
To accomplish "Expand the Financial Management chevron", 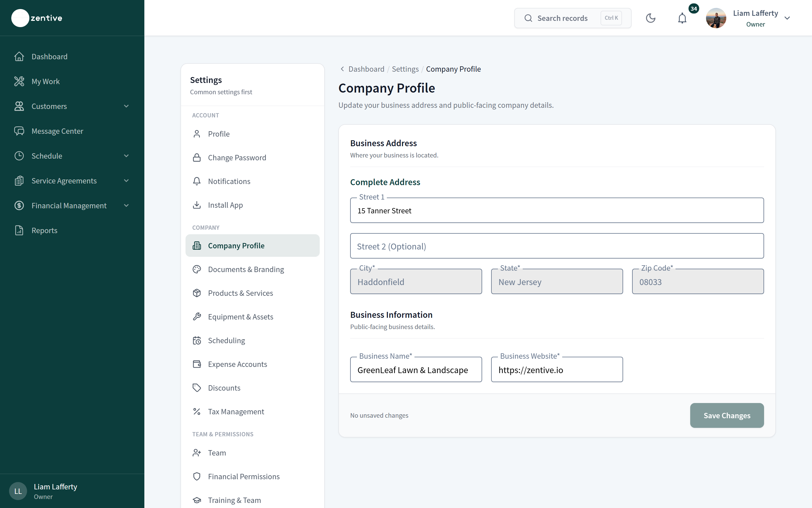I will point(127,206).
